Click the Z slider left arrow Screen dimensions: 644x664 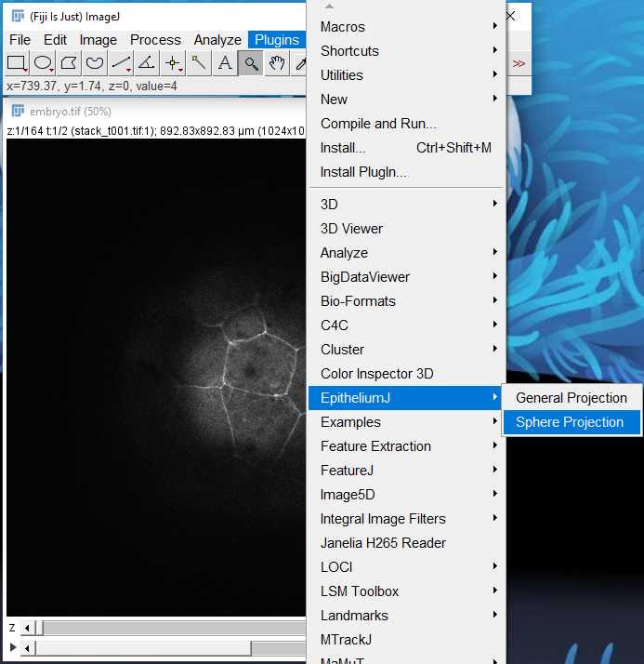27,629
